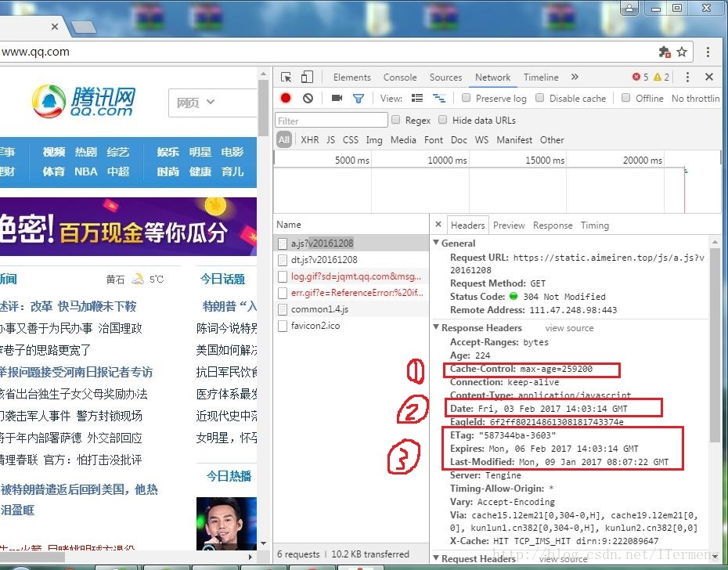Toggle the device toolbar icon
The image size is (728, 570).
[307, 77]
